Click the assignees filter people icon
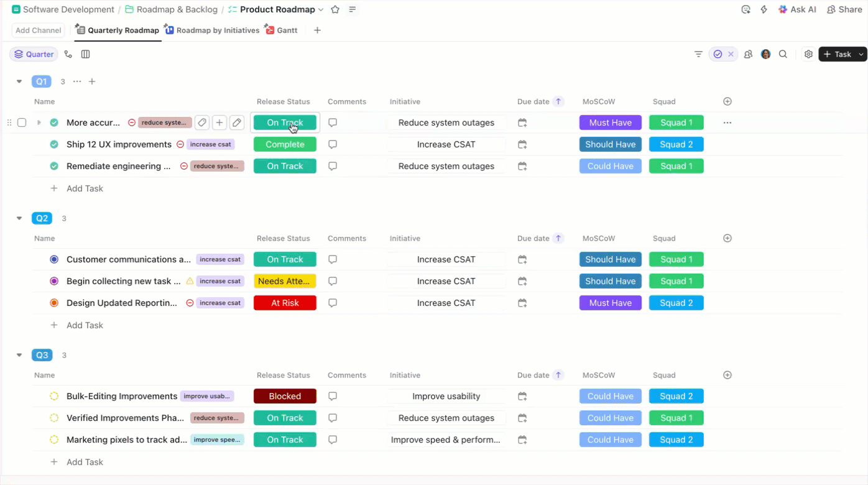This screenshot has height=485, width=868. 747,54
